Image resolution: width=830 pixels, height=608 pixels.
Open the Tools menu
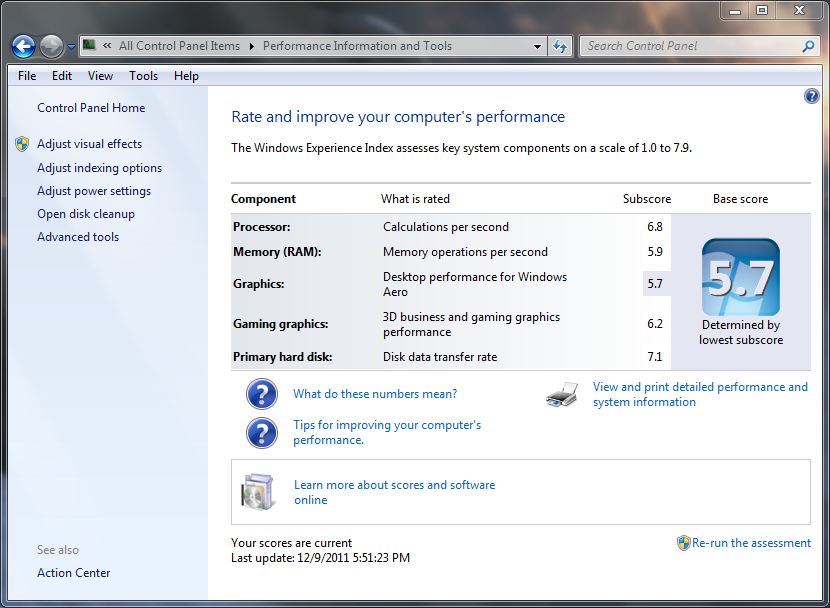point(143,76)
